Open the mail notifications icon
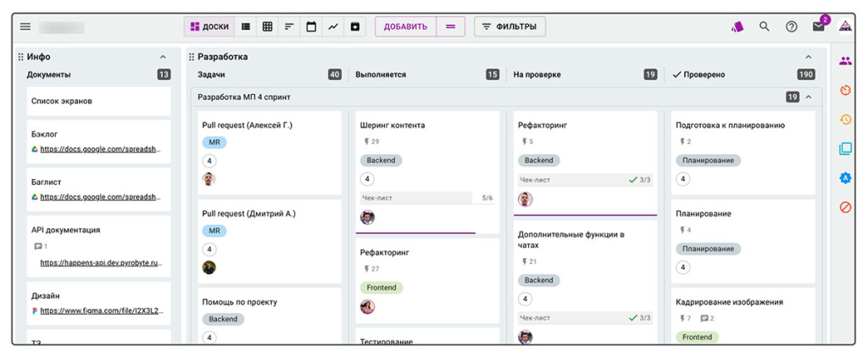 tap(818, 26)
